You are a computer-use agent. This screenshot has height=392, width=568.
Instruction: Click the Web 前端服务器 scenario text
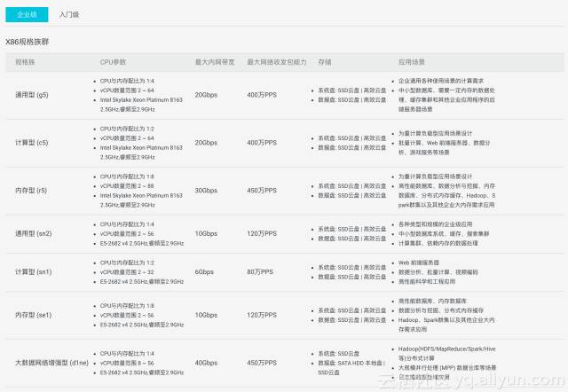coord(419,263)
